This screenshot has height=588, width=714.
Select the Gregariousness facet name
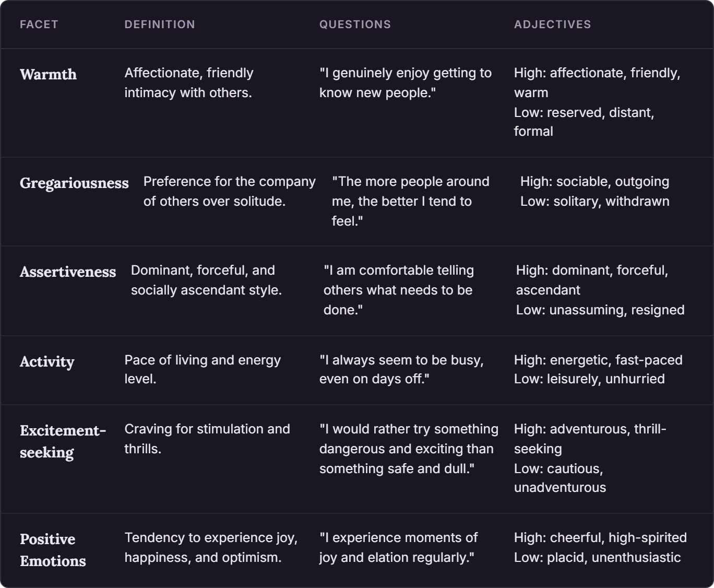[x=74, y=183]
